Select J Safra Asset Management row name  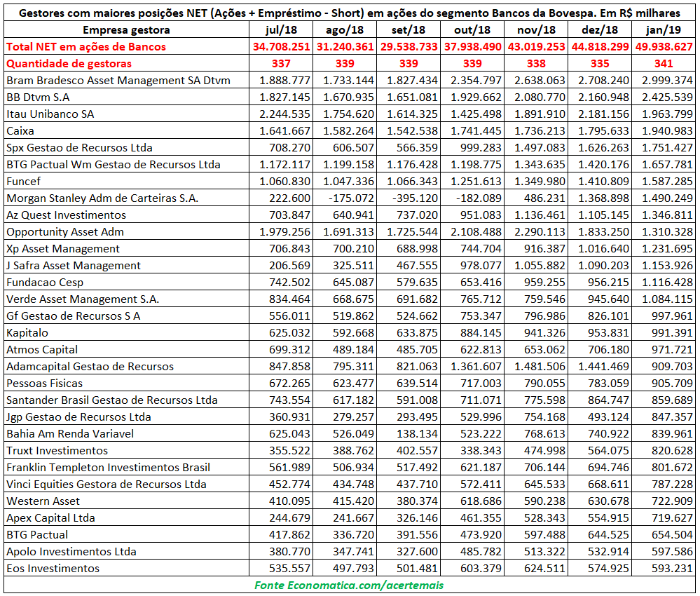(x=73, y=265)
